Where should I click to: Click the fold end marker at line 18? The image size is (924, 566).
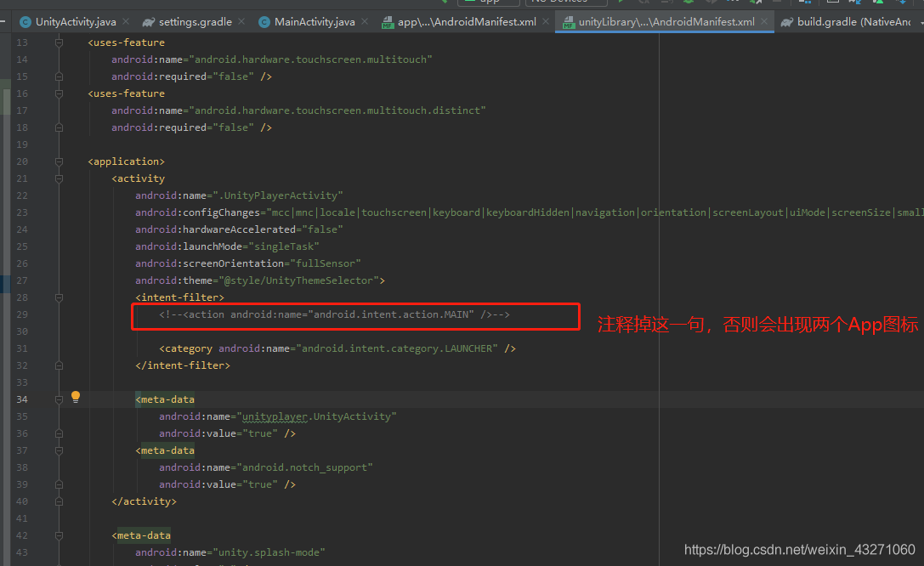pos(59,127)
